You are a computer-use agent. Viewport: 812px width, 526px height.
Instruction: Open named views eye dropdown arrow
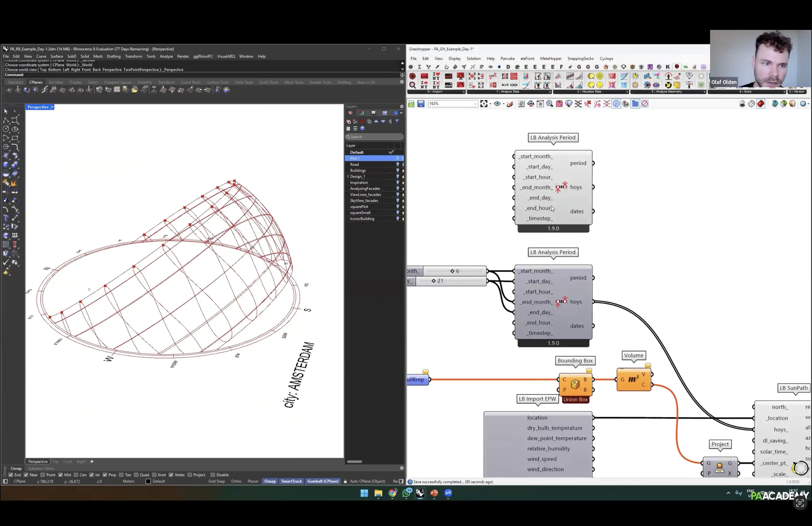504,104
